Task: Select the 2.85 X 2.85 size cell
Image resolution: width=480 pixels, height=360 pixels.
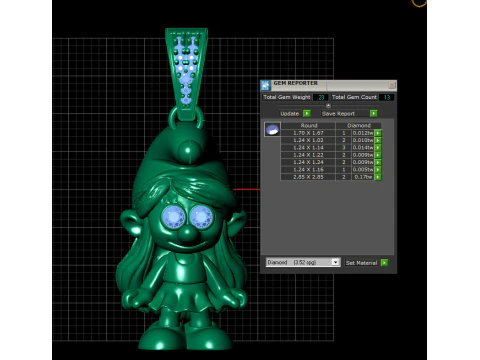Action: click(x=308, y=177)
